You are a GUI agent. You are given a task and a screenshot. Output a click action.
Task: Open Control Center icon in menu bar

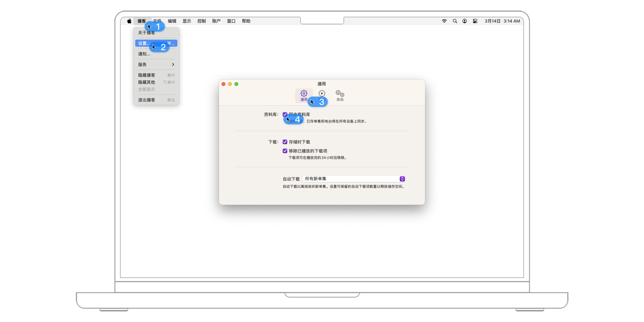click(475, 21)
